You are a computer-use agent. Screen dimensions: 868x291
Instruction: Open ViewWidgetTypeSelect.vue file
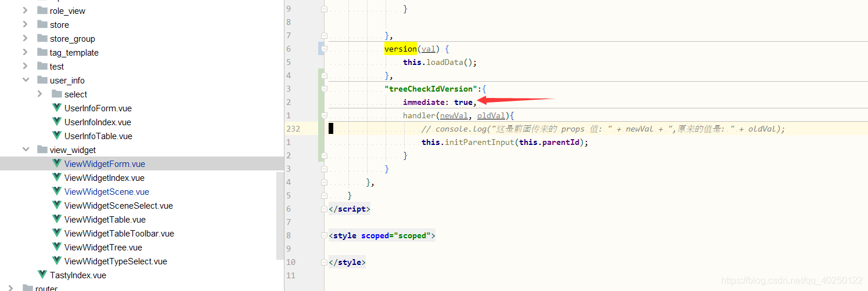tap(116, 261)
